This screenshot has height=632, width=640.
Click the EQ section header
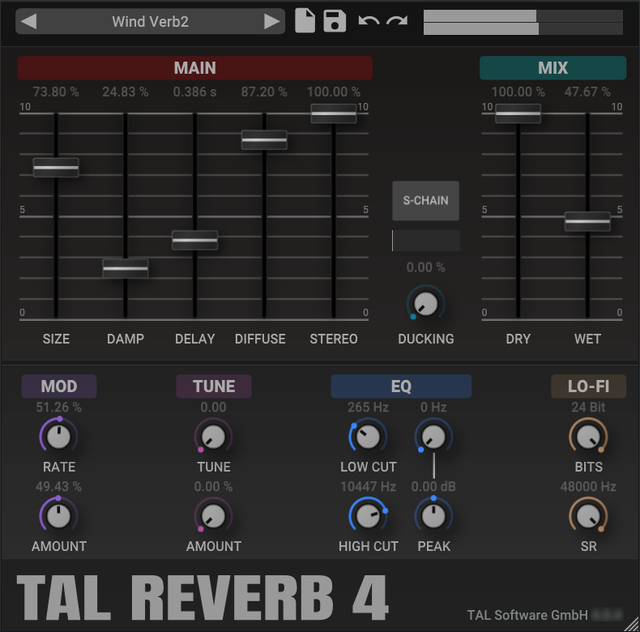401,386
